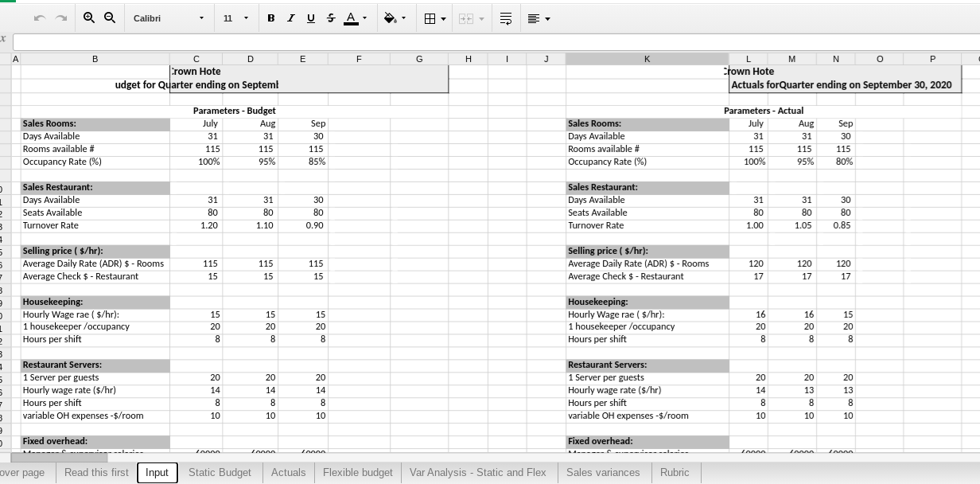Undo the last action
Image resolution: width=980 pixels, height=484 pixels.
coord(39,18)
